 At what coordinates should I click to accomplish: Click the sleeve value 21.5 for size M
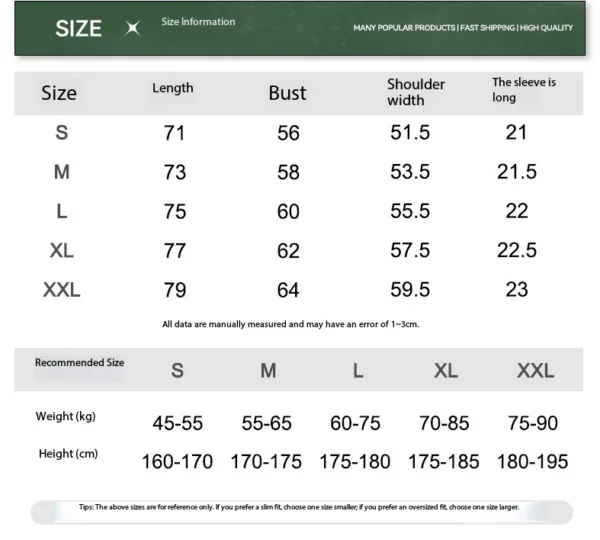[x=517, y=172]
